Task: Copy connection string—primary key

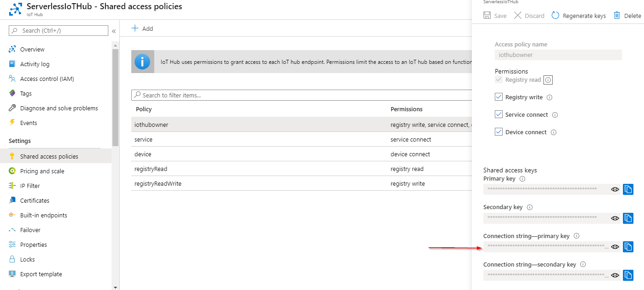Action: (628, 247)
